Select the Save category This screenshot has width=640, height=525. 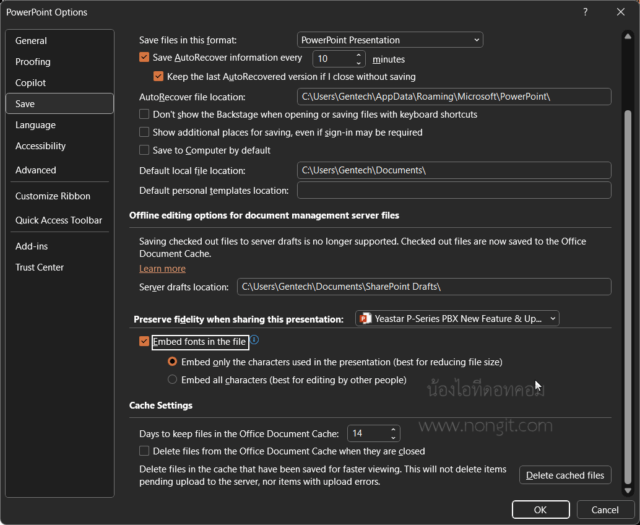click(x=60, y=104)
